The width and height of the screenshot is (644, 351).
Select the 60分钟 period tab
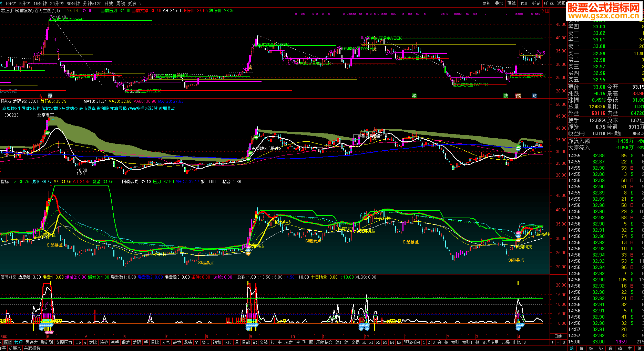tap(73, 3)
